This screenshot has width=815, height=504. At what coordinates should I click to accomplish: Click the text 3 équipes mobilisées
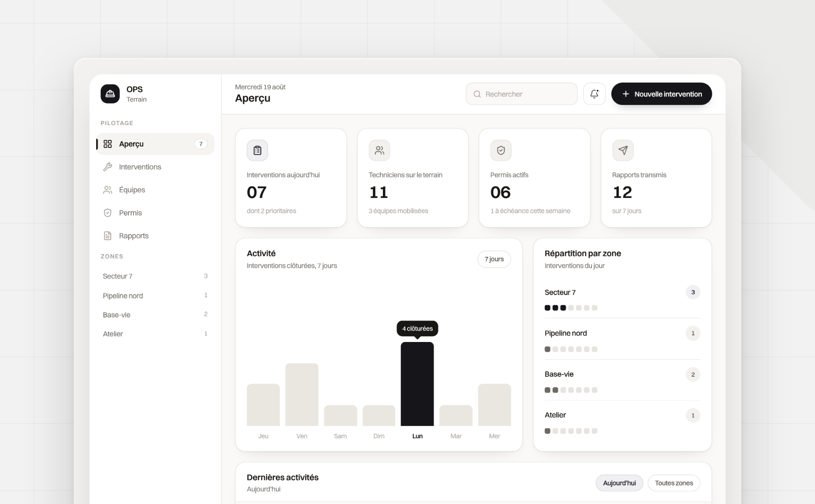(398, 211)
